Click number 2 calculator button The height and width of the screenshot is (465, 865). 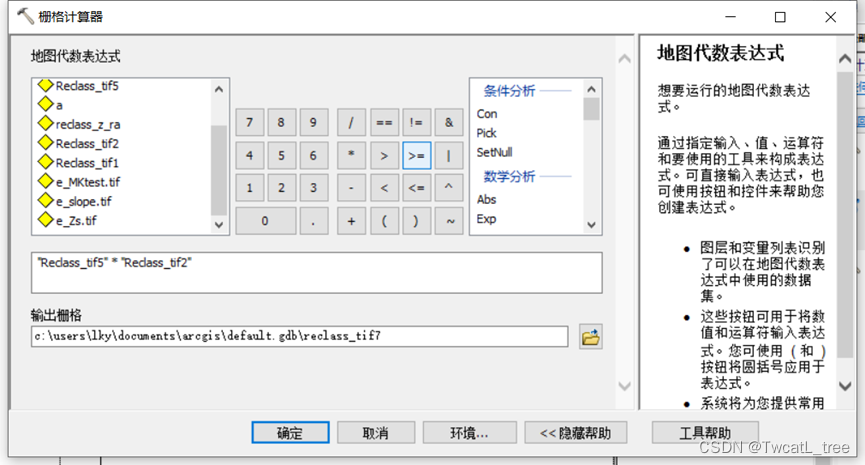281,188
